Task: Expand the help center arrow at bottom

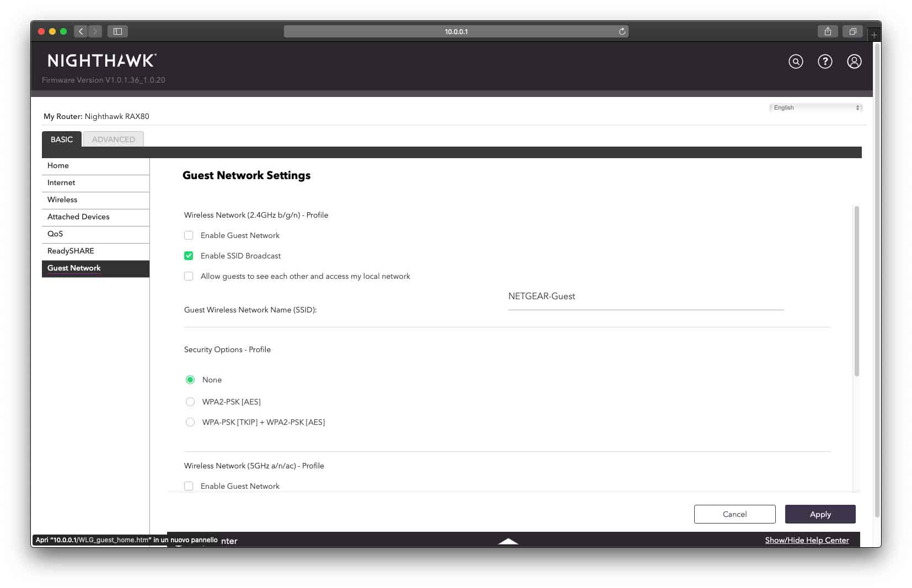Action: 508,541
